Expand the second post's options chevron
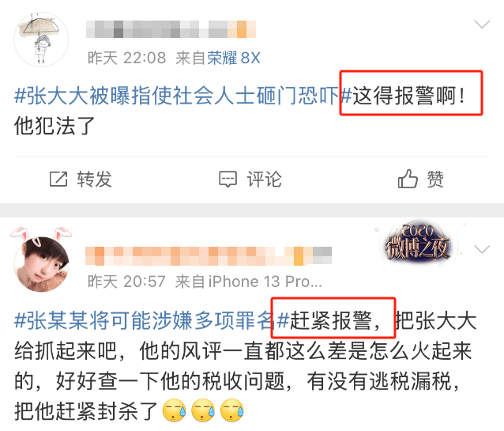This screenshot has width=504, height=431. click(482, 249)
